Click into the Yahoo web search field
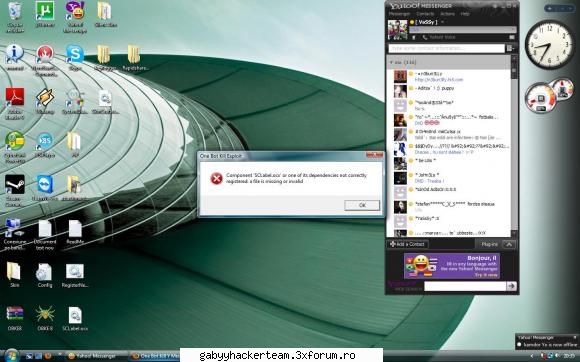The width and height of the screenshot is (580, 362). pos(465,286)
